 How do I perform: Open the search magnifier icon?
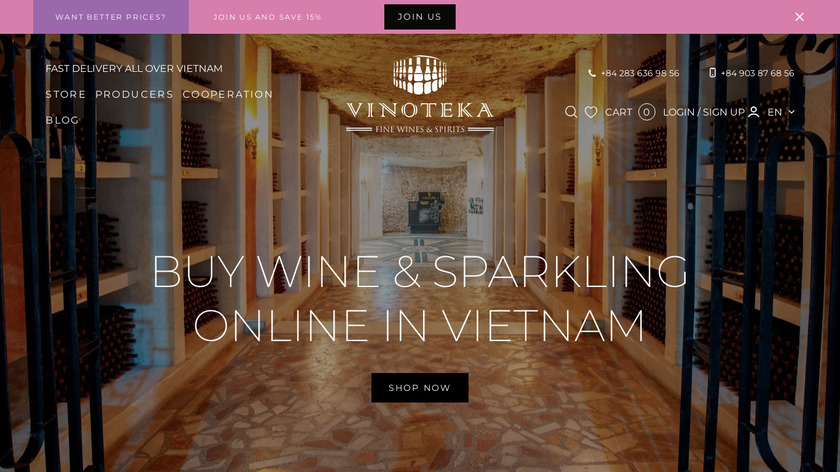(571, 112)
